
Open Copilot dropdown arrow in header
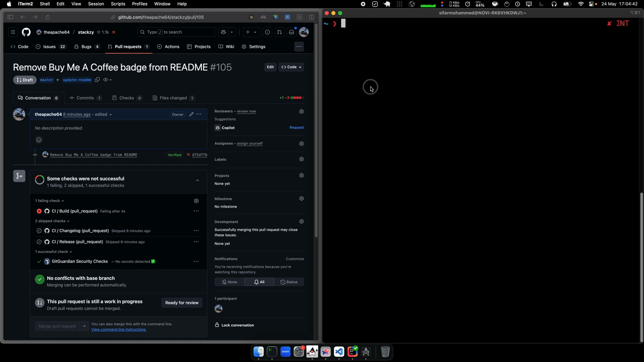pos(232,32)
